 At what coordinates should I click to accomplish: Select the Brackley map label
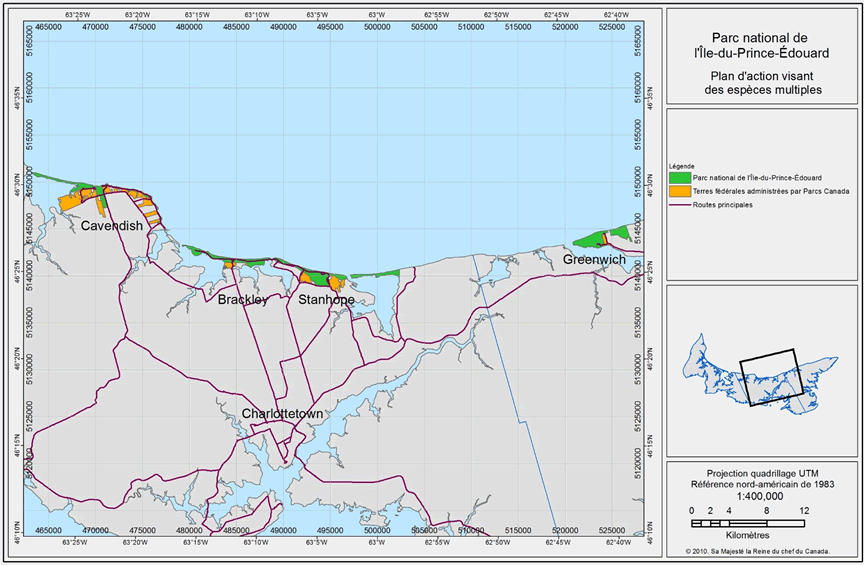point(243,299)
